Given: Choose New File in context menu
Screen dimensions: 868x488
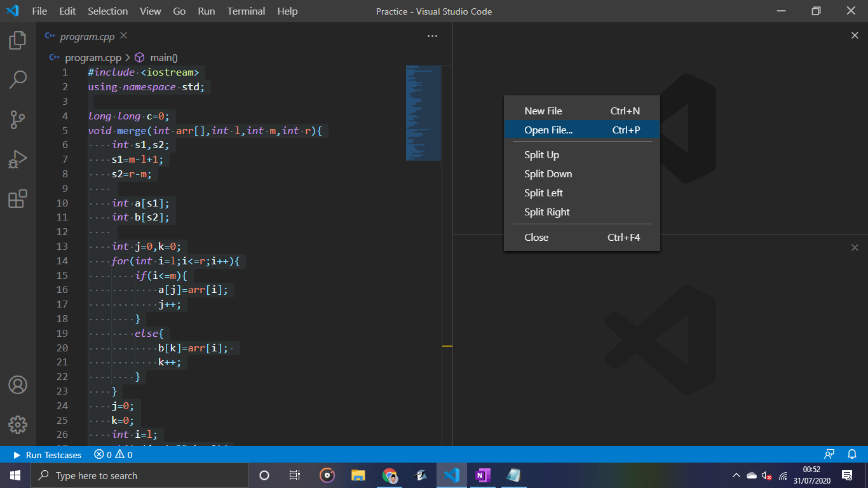Looking at the screenshot, I should (582, 111).
